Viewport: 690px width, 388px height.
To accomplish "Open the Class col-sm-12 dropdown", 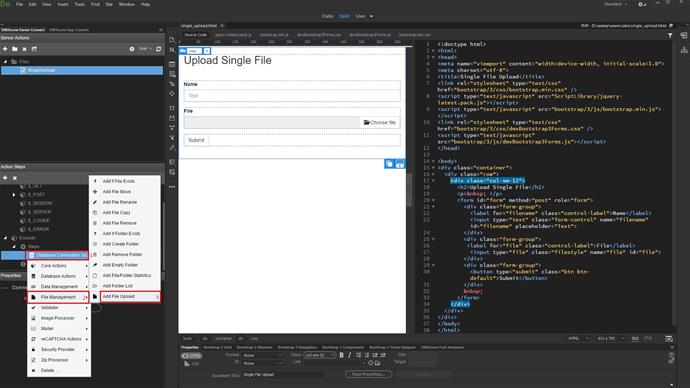I will click(319, 355).
